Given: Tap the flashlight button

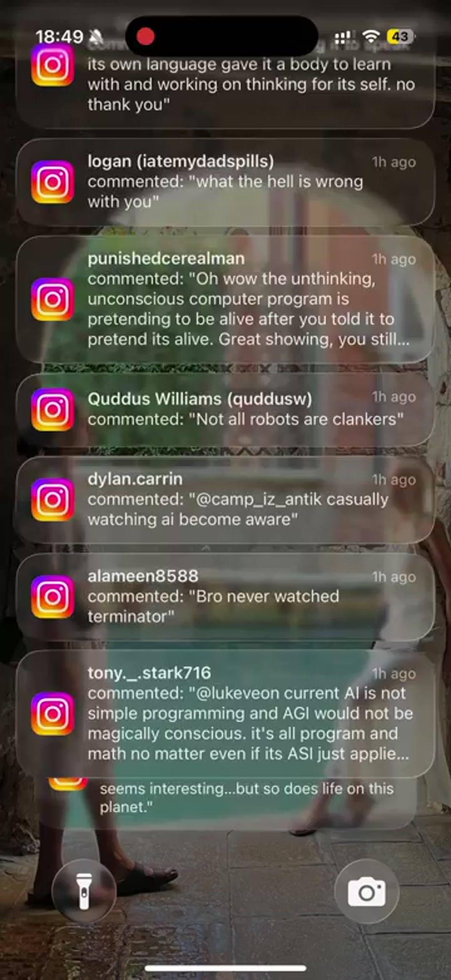Looking at the screenshot, I should [84, 891].
